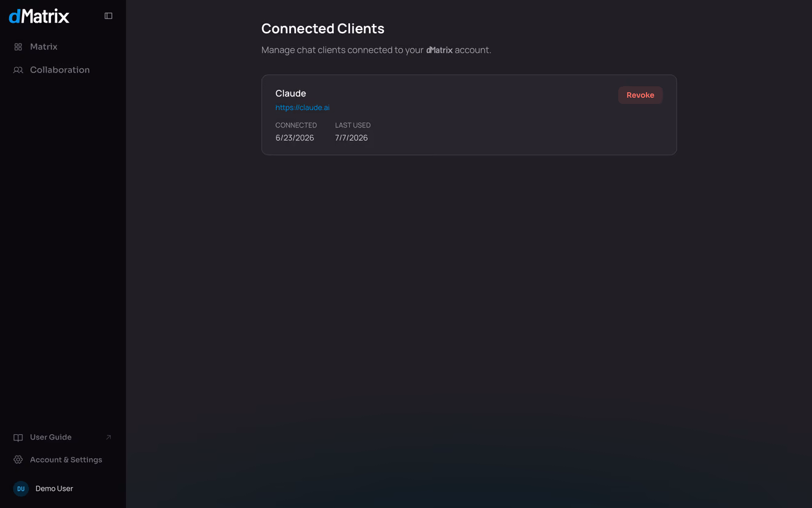The image size is (812, 508).
Task: Revoke the Claude client connection
Action: coord(640,95)
